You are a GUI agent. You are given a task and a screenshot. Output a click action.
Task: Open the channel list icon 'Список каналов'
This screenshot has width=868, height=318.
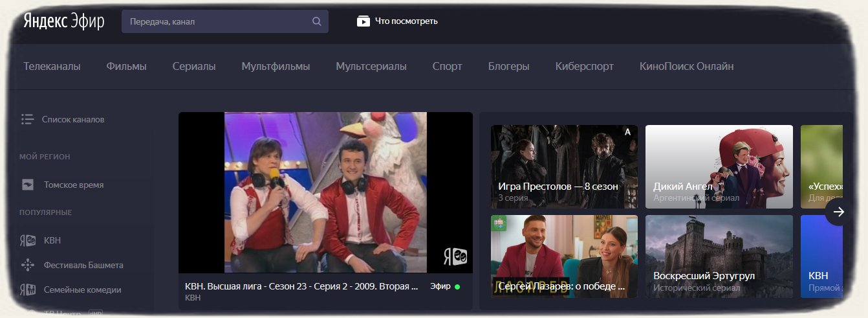click(x=27, y=119)
